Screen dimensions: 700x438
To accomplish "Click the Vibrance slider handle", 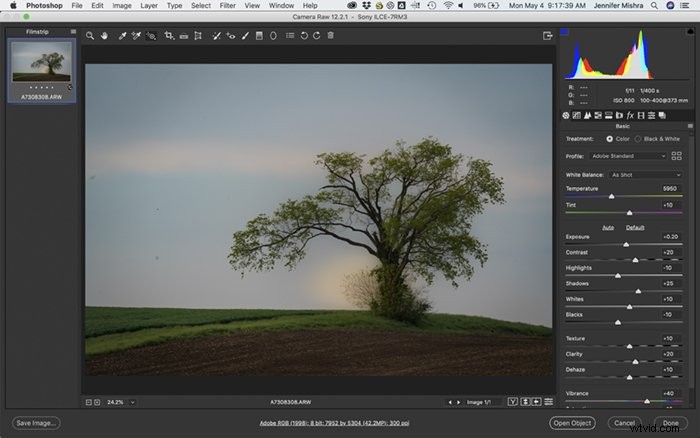I will [647, 401].
